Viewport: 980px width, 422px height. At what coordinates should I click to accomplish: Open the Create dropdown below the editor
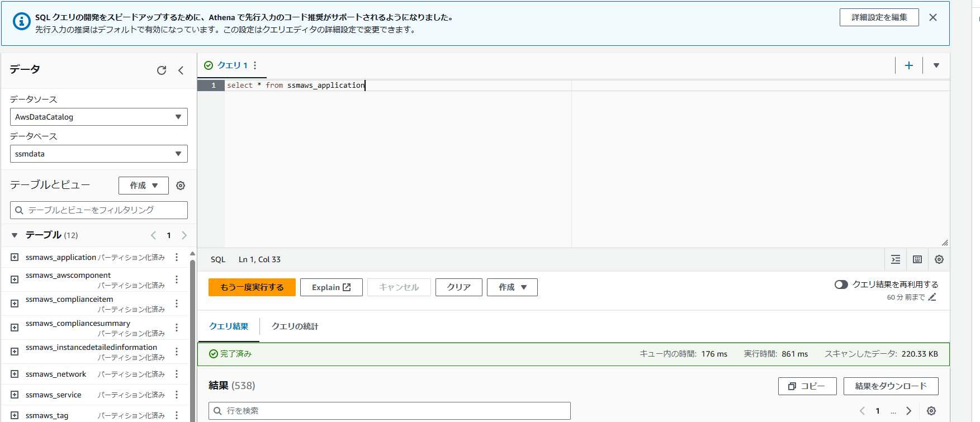point(512,287)
